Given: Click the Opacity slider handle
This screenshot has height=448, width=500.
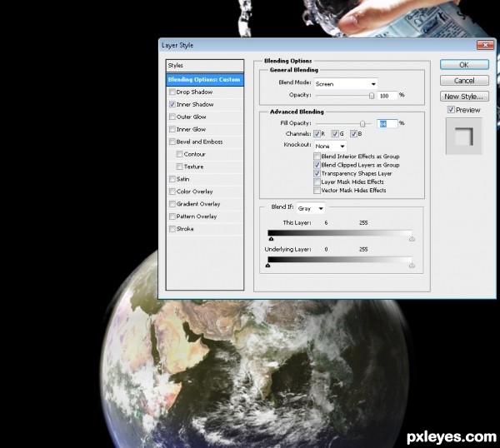Looking at the screenshot, I should (372, 95).
